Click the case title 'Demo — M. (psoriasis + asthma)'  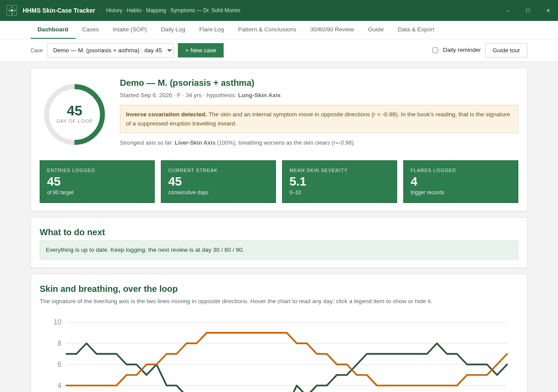coord(187,83)
